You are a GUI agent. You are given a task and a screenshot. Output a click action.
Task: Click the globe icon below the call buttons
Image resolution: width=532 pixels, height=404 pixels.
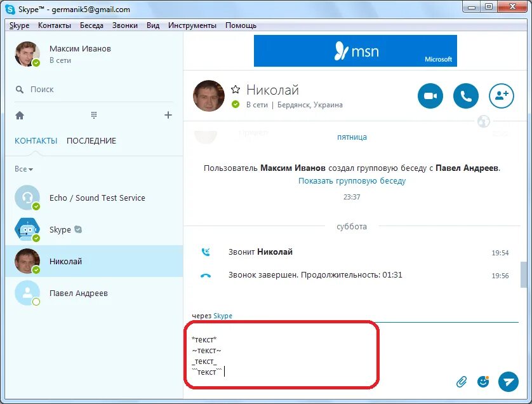(x=484, y=121)
